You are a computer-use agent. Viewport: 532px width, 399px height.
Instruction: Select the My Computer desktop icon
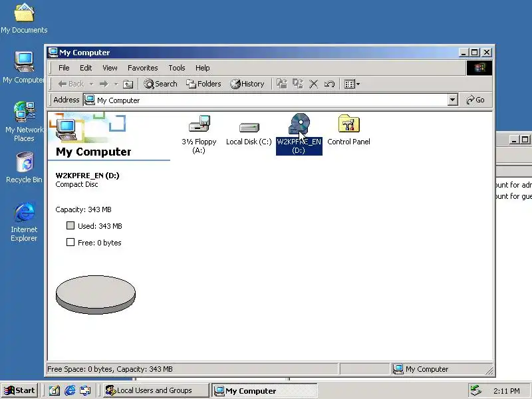23,68
